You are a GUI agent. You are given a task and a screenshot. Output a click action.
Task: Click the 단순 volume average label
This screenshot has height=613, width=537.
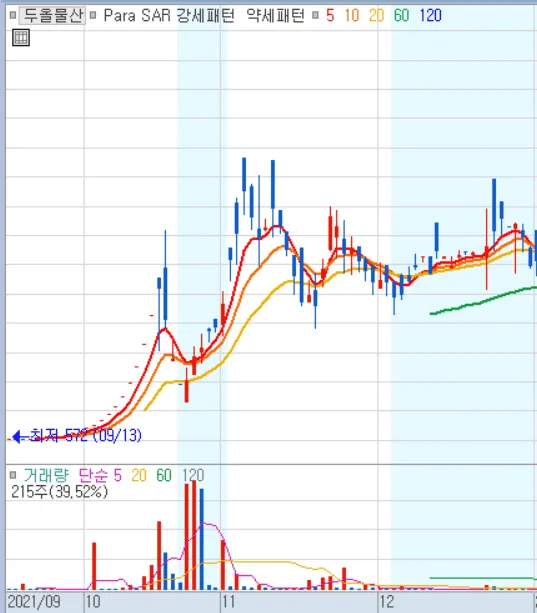(93, 475)
